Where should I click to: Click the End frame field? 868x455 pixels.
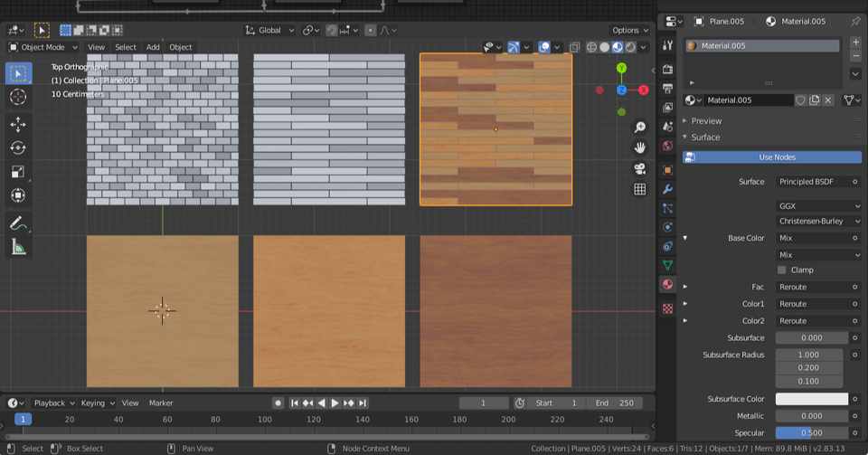[x=617, y=403]
